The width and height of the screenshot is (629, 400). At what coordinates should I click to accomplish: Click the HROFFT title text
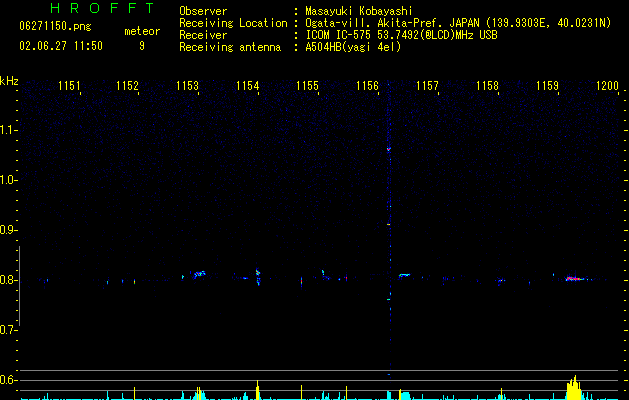[x=102, y=8]
